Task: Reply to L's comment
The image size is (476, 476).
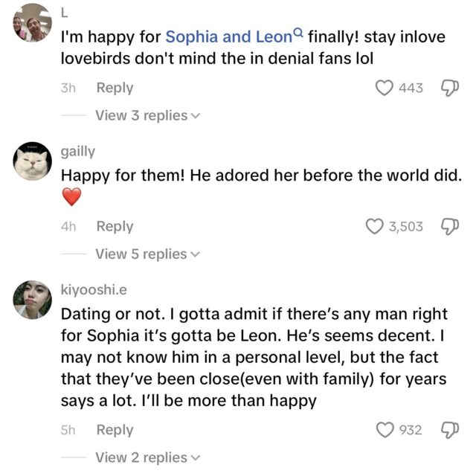Action: pyautogui.click(x=115, y=88)
